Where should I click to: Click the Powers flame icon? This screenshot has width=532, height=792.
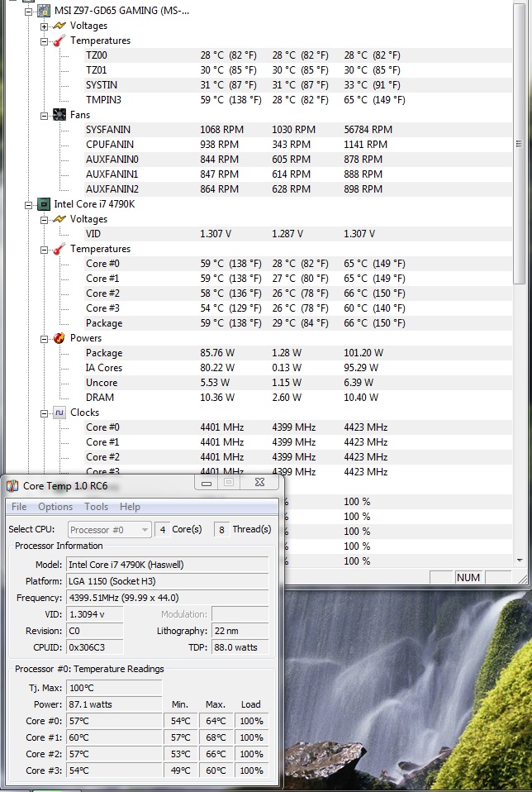pyautogui.click(x=59, y=338)
